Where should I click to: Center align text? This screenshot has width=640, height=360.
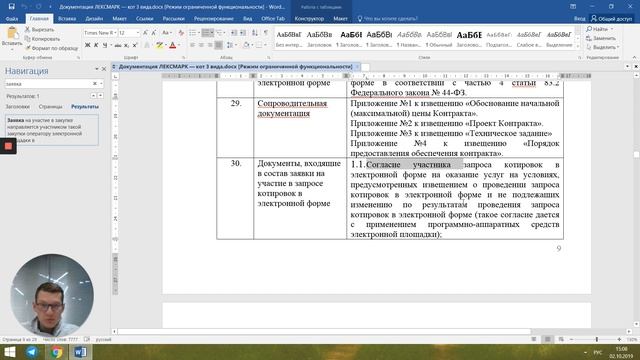click(x=201, y=45)
